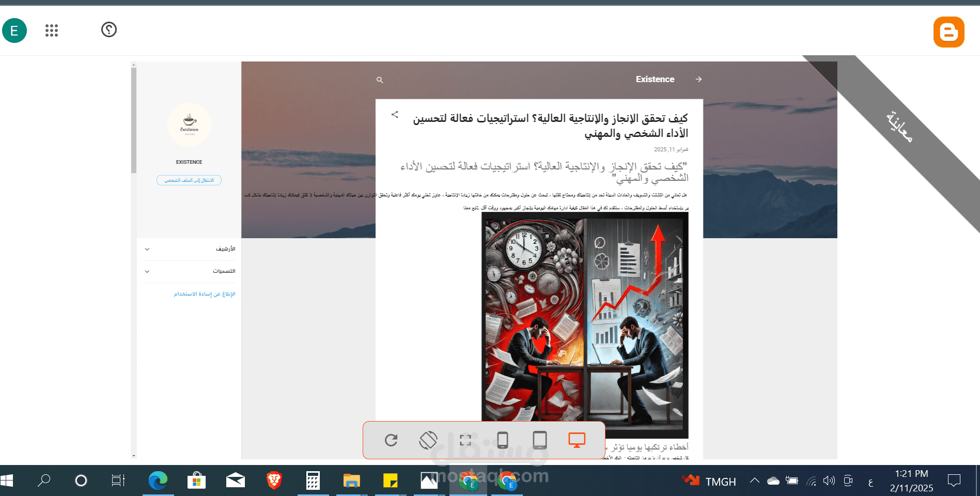Click the volume speaker tray icon
The height and width of the screenshot is (496, 980).
click(x=829, y=481)
